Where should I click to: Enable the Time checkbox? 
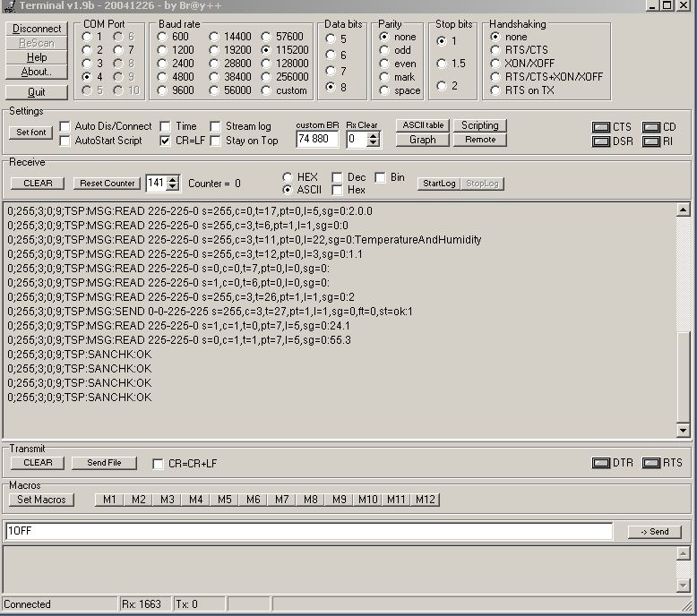pos(166,127)
